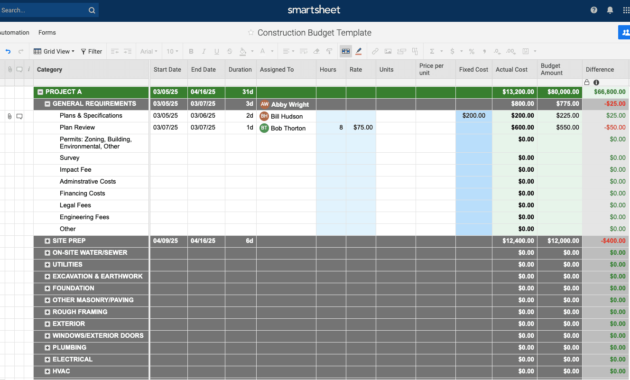Click the insert image icon

[388, 51]
